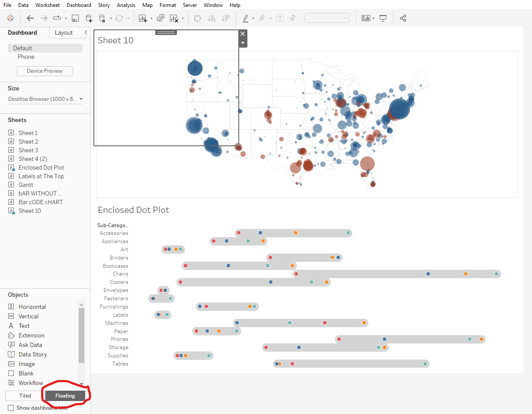Remove Sheet 10 using its X button
Image resolution: width=532 pixels, height=414 pixels.
(243, 34)
